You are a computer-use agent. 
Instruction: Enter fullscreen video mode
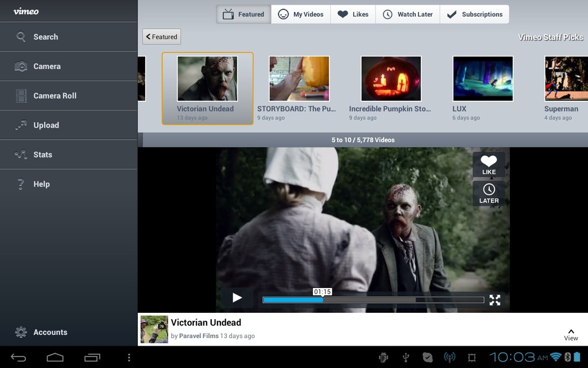pyautogui.click(x=494, y=300)
